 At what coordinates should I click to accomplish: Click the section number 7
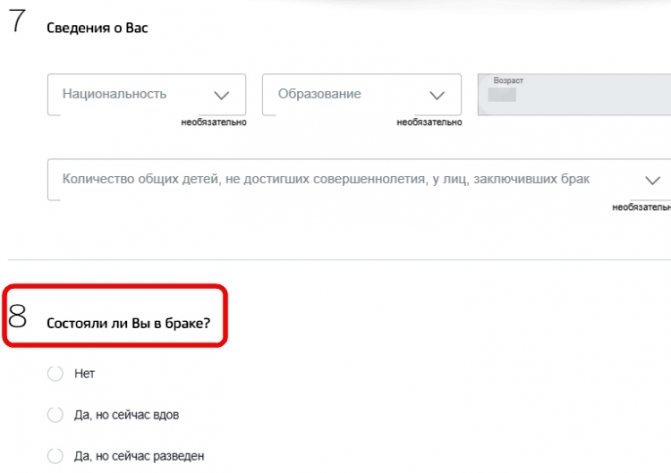(x=16, y=25)
